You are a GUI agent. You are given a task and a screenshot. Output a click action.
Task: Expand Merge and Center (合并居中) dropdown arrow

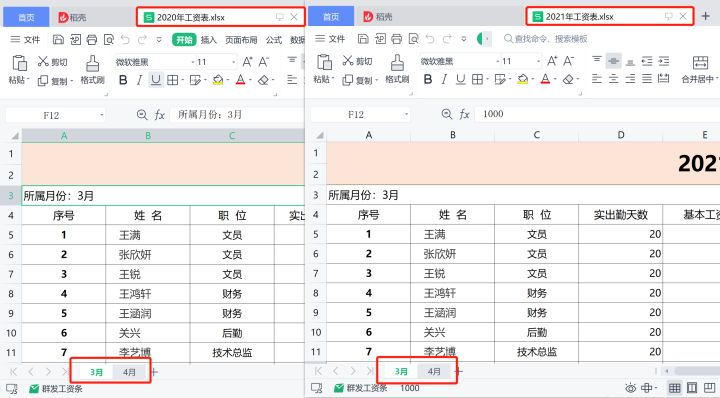[x=717, y=79]
